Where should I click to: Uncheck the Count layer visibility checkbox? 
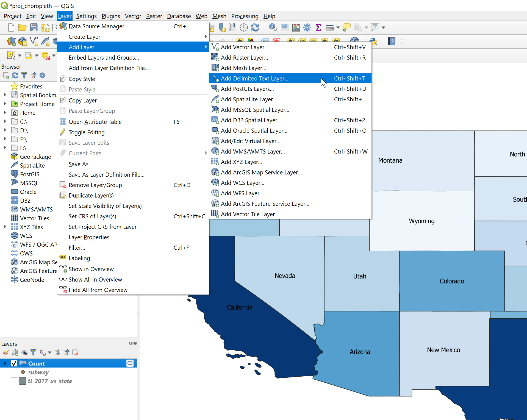(14, 363)
